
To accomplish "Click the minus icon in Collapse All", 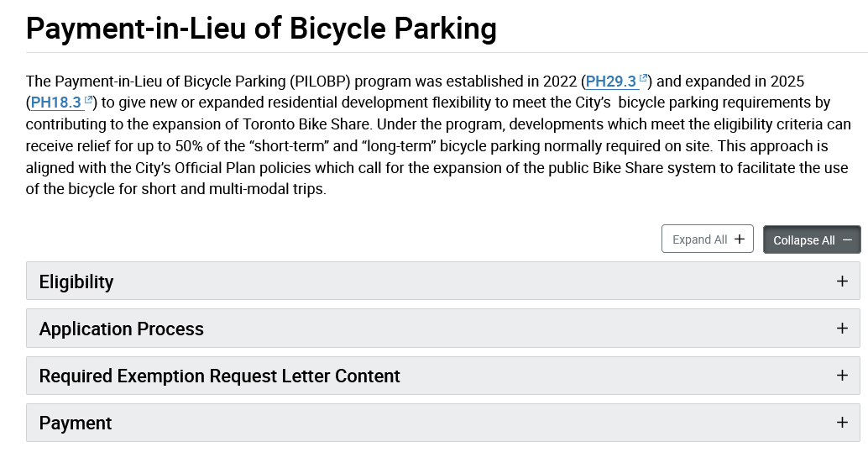I will [847, 240].
